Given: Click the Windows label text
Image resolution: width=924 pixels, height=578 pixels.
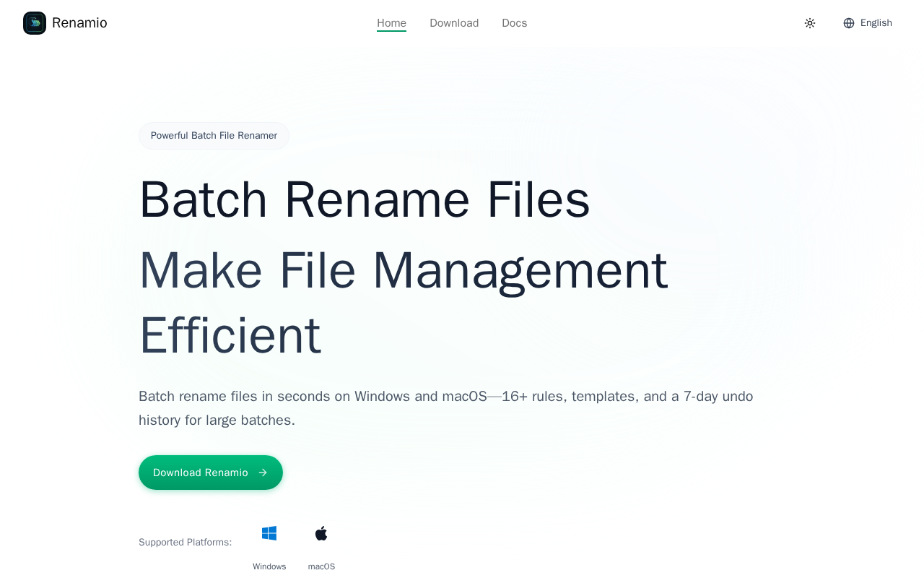Looking at the screenshot, I should pyautogui.click(x=269, y=566).
